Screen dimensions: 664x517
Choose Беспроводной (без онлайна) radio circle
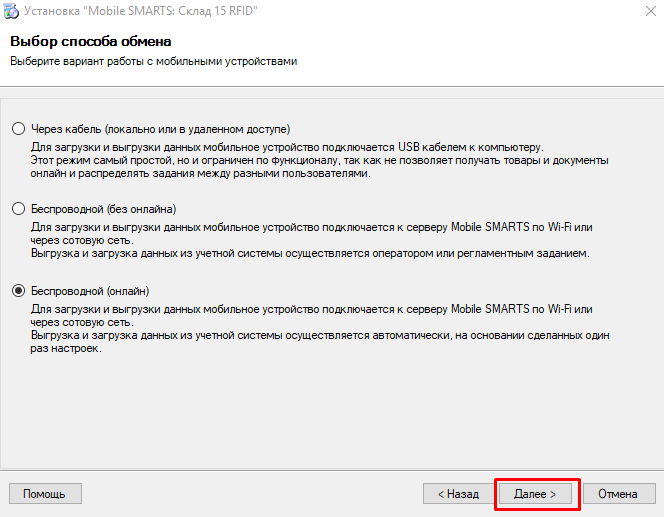tap(18, 208)
